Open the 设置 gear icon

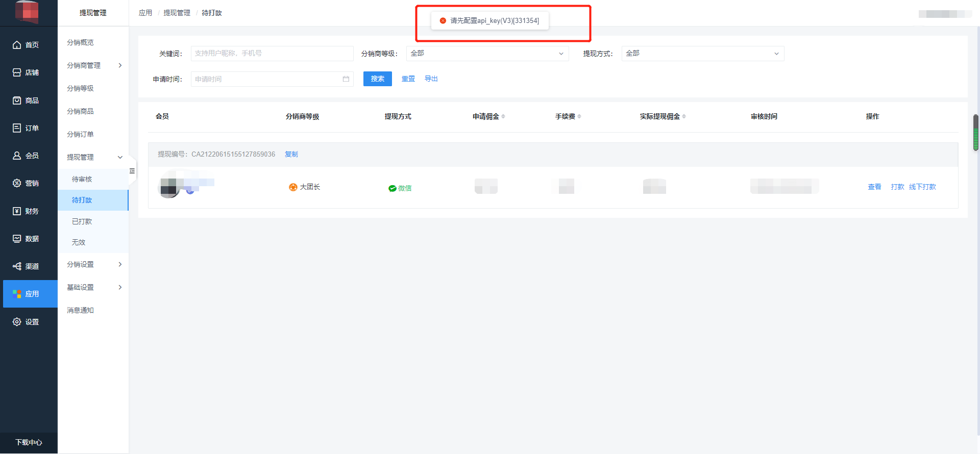pyautogui.click(x=17, y=322)
